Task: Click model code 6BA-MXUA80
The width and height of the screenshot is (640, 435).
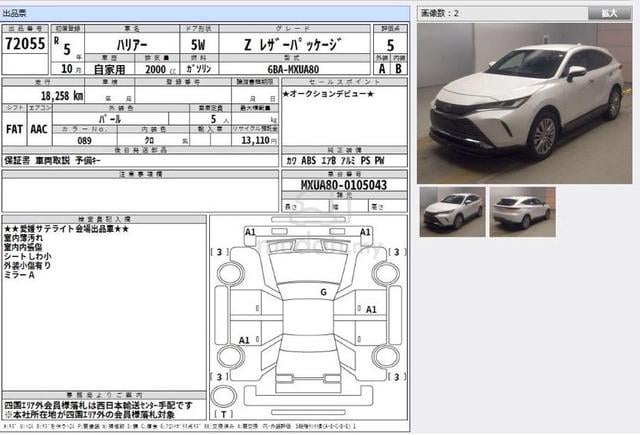Action: click(x=293, y=69)
